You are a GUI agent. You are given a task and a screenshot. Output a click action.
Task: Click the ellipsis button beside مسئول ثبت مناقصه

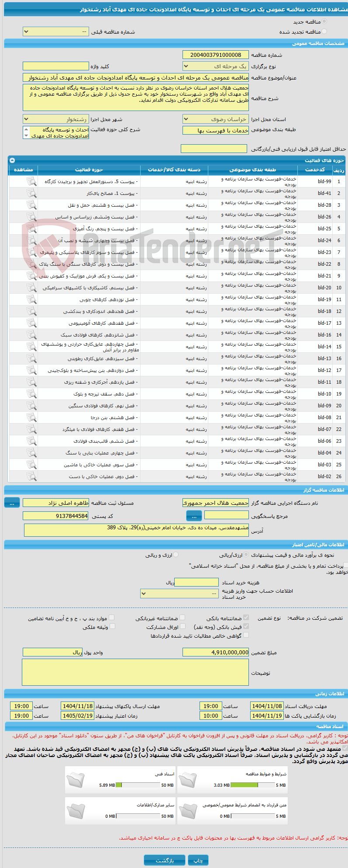click(12, 503)
